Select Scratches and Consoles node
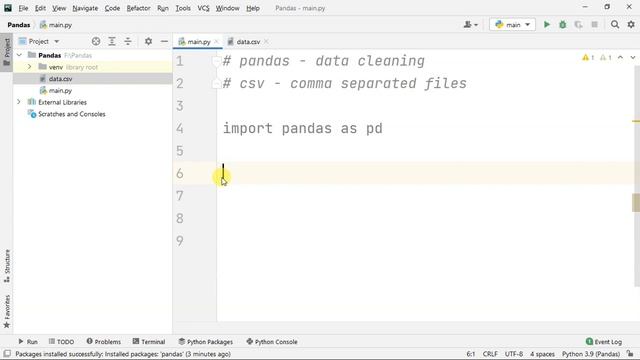Image resolution: width=640 pixels, height=360 pixels. click(71, 114)
